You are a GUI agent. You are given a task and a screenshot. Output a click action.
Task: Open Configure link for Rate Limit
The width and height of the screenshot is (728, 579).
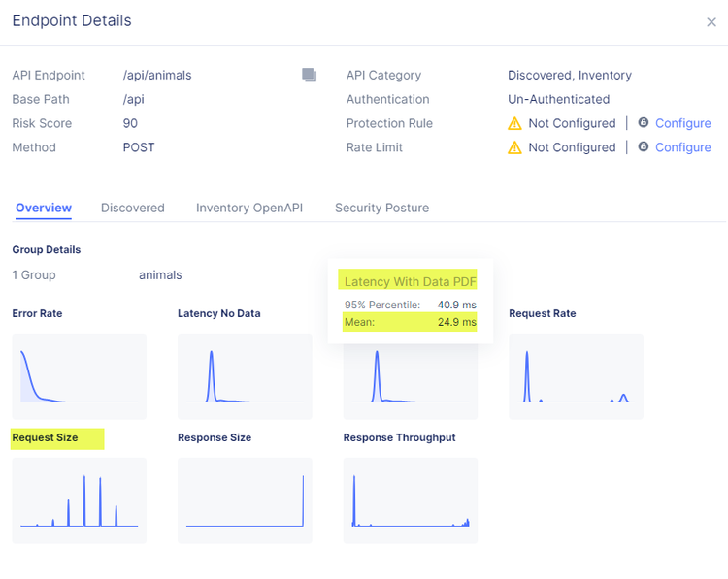point(682,147)
